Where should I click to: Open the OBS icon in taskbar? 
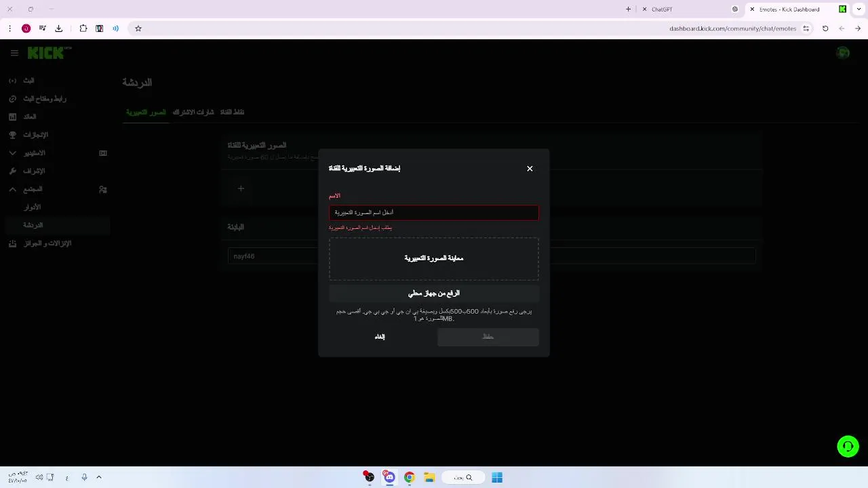point(368,477)
